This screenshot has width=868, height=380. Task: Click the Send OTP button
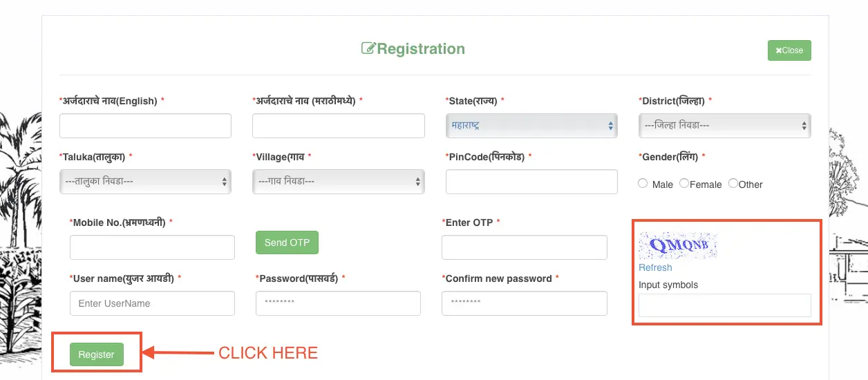(x=287, y=243)
